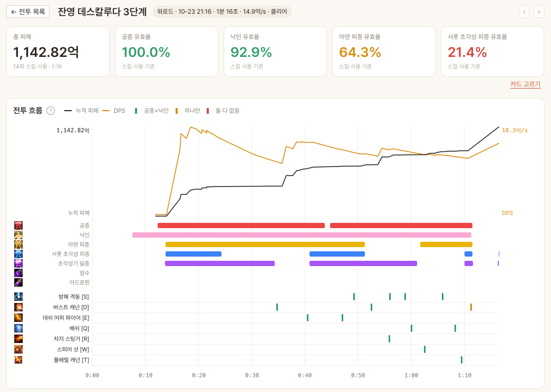Click the 초각성기 딜증 icon

[18, 263]
